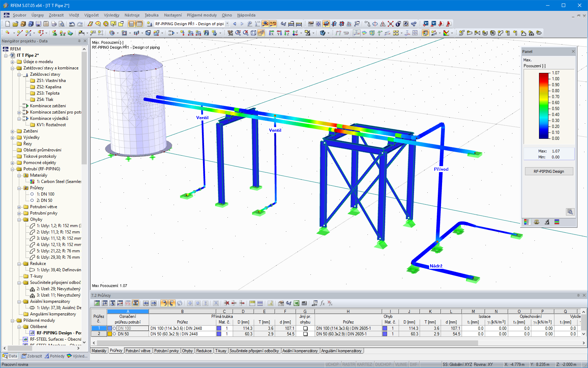The height and width of the screenshot is (368, 588).
Task: Open the 'Přídavné moduly' menu
Action: [x=202, y=15]
